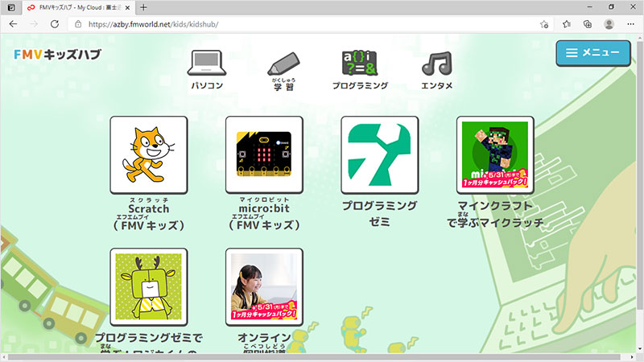644x362 pixels.
Task: Launch the Scratch cat tile
Action: click(149, 154)
